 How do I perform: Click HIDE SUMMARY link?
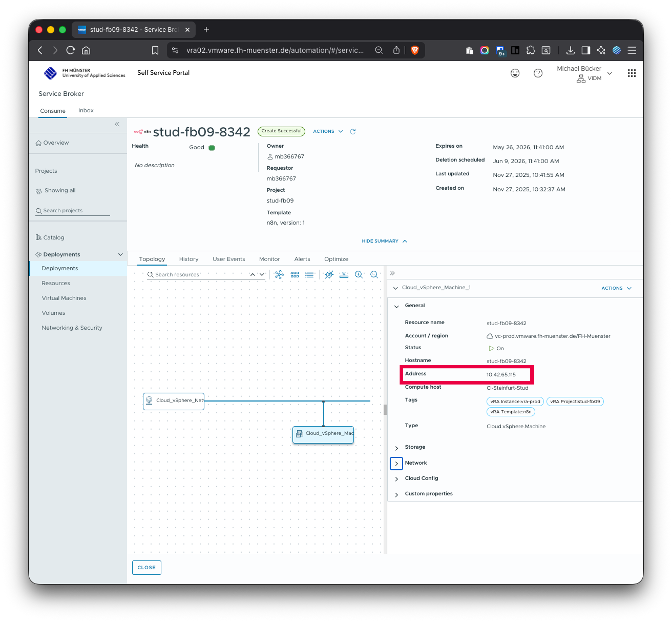point(384,241)
